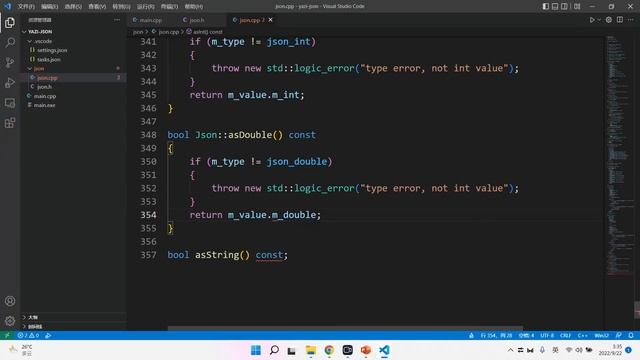Open tasks.json in explorer
640x360 pixels.
[73, 59]
